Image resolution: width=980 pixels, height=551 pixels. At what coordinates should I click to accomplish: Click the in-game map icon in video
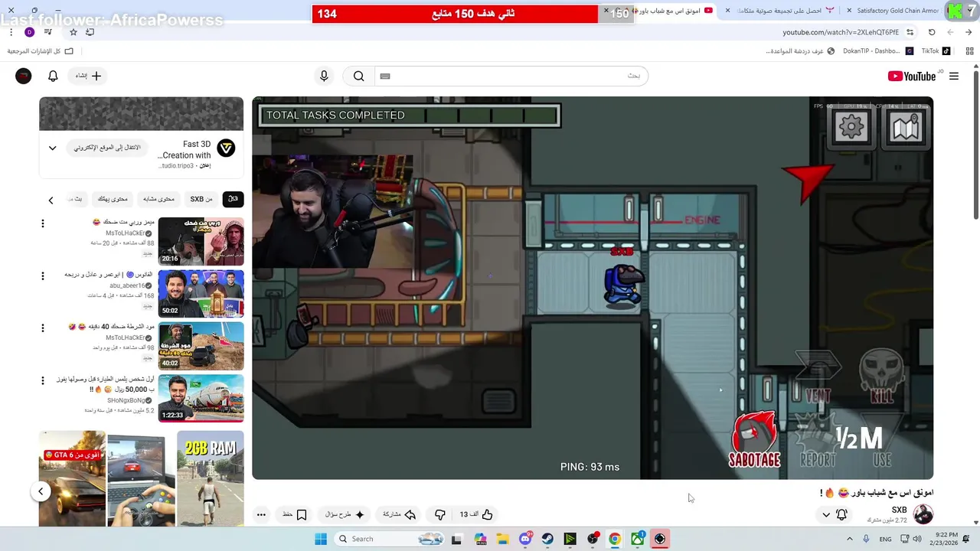(x=905, y=127)
